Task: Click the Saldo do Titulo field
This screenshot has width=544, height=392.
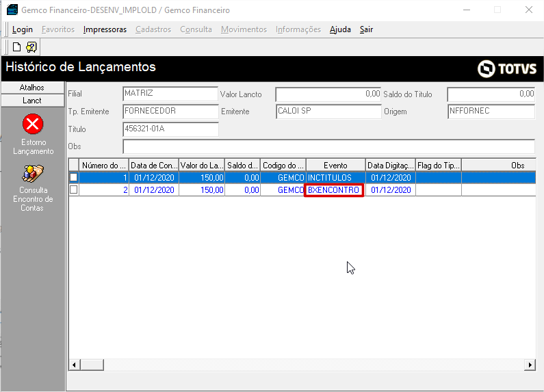Action: click(491, 94)
